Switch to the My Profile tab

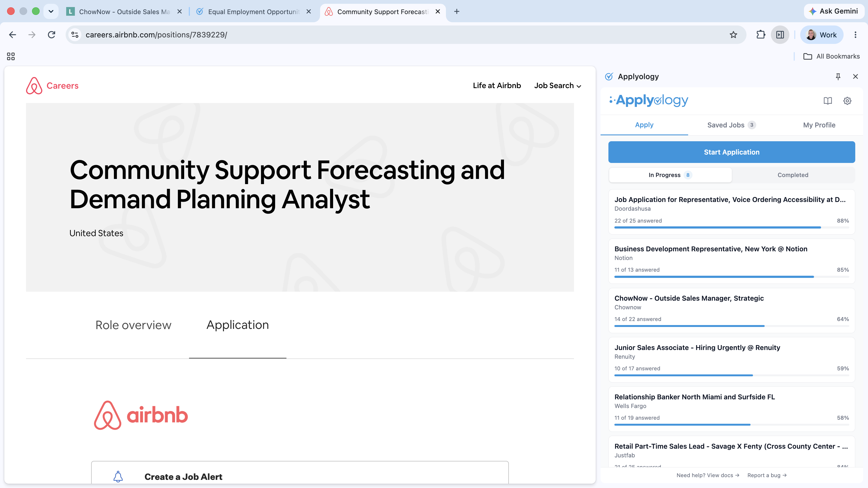pyautogui.click(x=819, y=125)
